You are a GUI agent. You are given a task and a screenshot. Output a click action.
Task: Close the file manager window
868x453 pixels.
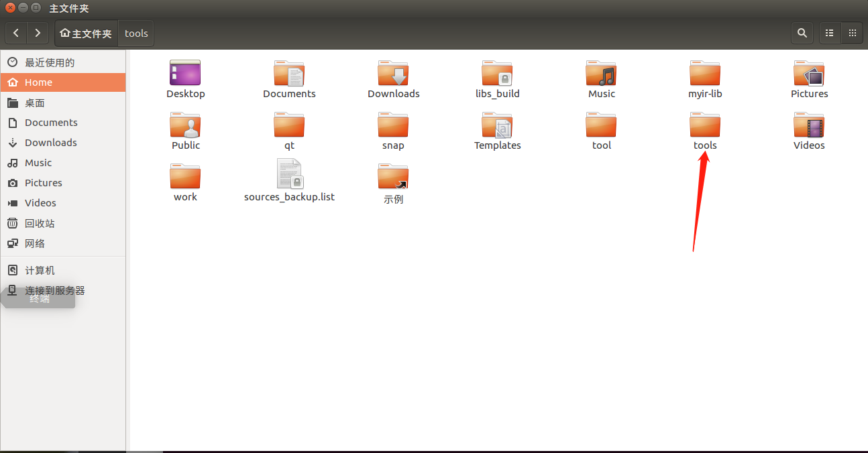coord(10,8)
